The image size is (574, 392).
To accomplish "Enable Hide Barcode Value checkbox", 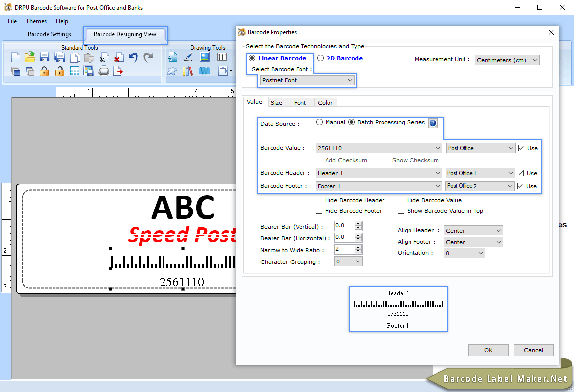I will click(x=401, y=200).
